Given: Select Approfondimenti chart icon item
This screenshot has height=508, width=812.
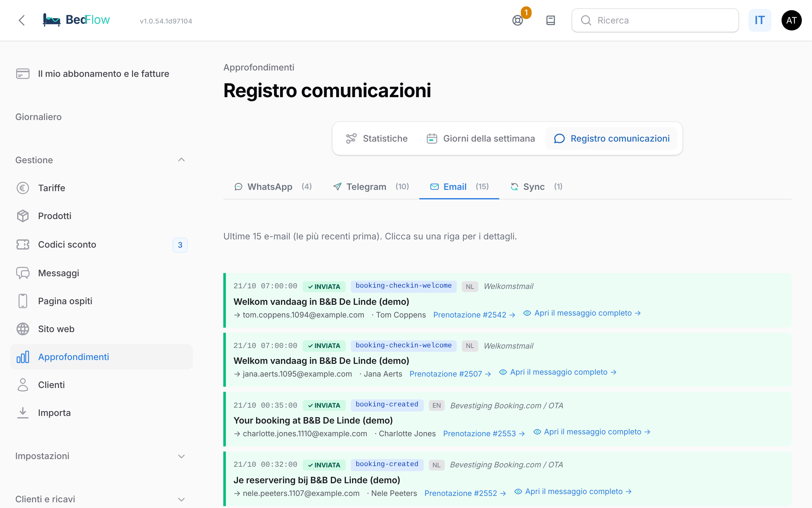Looking at the screenshot, I should [x=101, y=357].
